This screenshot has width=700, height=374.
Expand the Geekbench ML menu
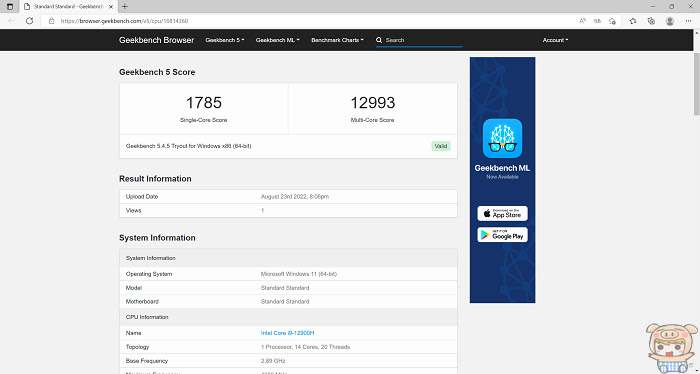[x=277, y=40]
